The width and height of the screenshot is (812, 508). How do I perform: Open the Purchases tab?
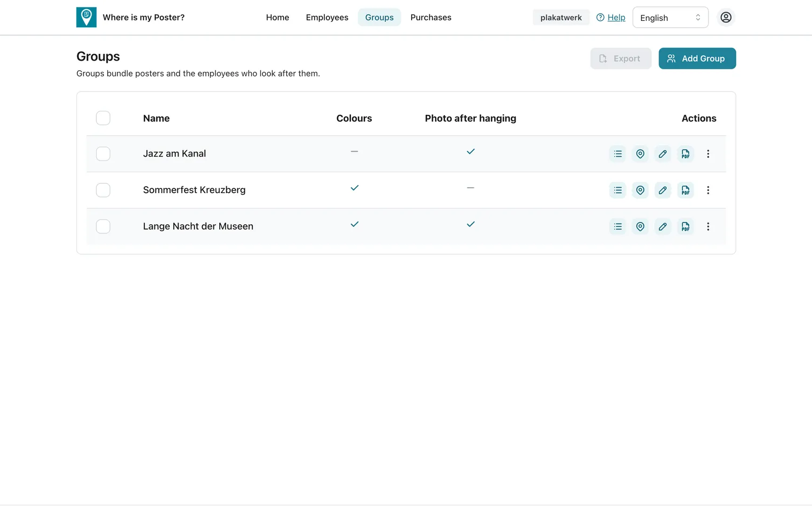coord(431,17)
